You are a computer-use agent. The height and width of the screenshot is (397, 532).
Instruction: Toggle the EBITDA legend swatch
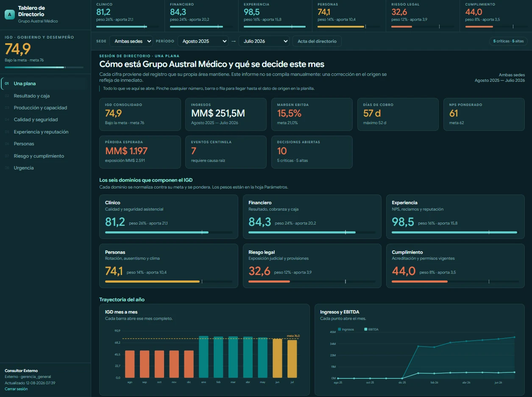[x=366, y=329]
